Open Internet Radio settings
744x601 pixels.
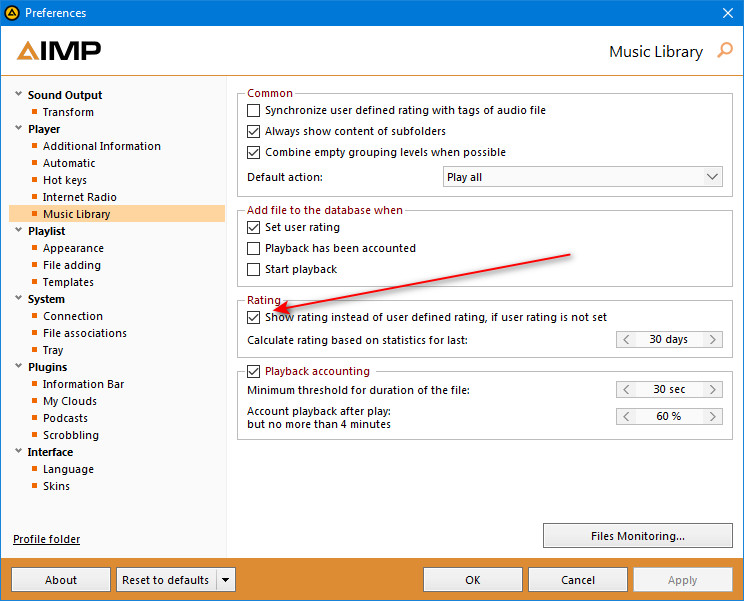click(x=79, y=197)
